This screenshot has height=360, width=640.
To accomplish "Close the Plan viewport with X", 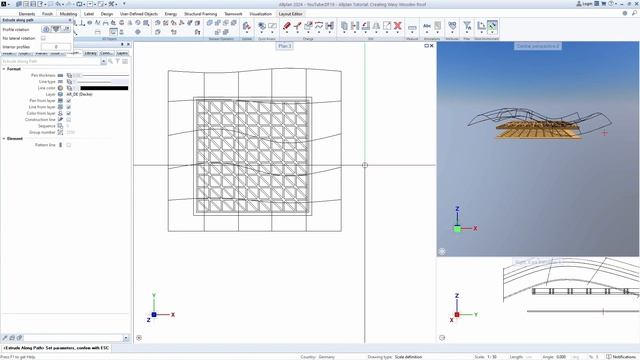I will click(x=431, y=46).
